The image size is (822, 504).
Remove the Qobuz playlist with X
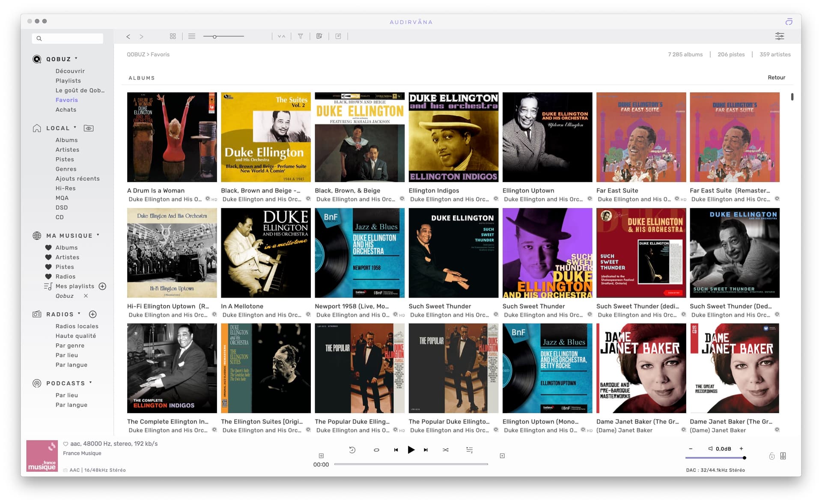coord(86,296)
